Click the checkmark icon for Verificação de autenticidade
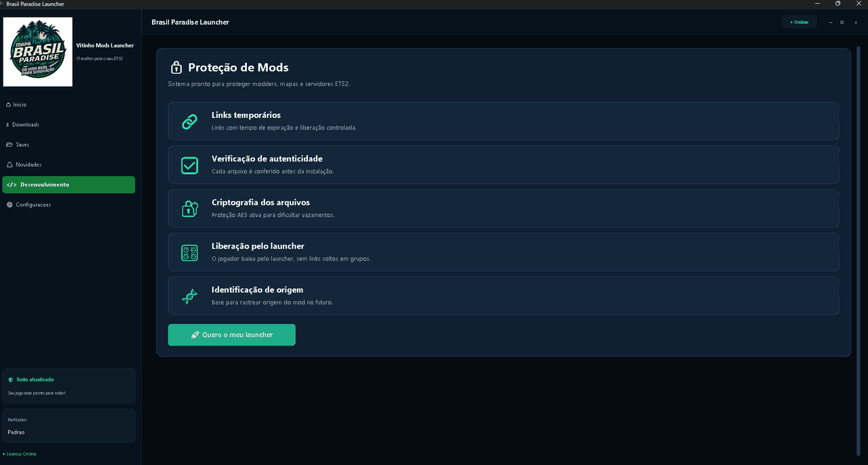Viewport: 868px width, 465px height. pos(190,165)
